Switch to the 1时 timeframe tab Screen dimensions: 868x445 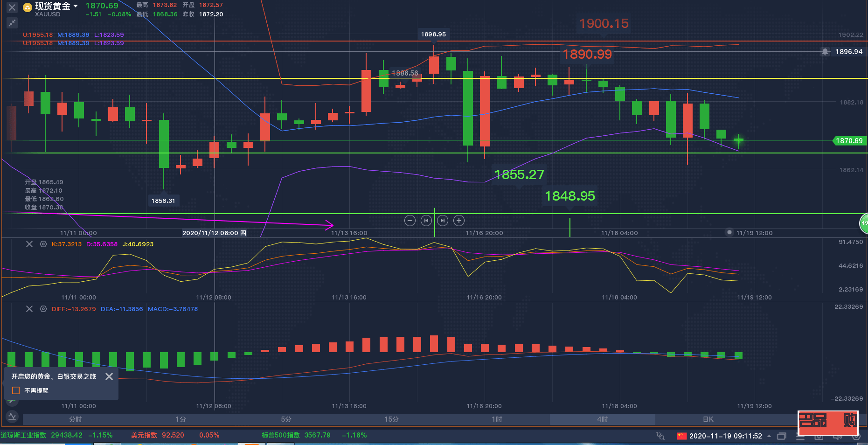(497, 419)
